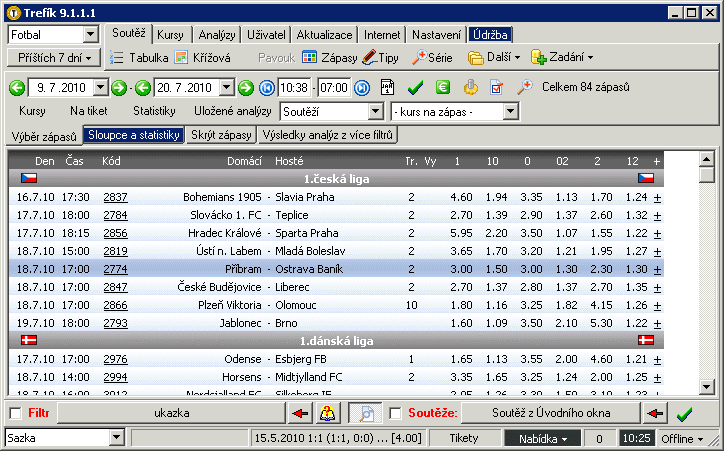Image resolution: width=724 pixels, height=451 pixels.
Task: Click the Uložené analýzy button
Action: click(233, 111)
